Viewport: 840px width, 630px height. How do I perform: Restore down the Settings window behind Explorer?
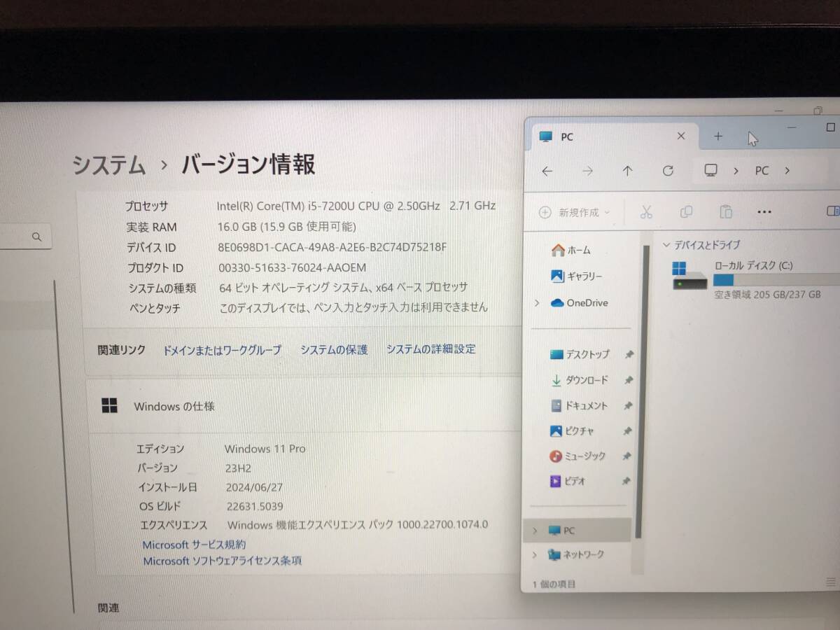point(818,111)
